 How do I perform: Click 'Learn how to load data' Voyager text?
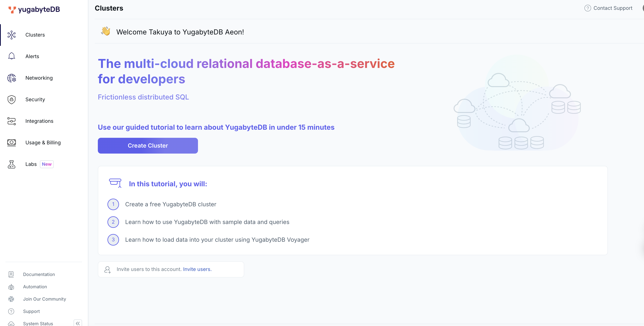tap(217, 240)
